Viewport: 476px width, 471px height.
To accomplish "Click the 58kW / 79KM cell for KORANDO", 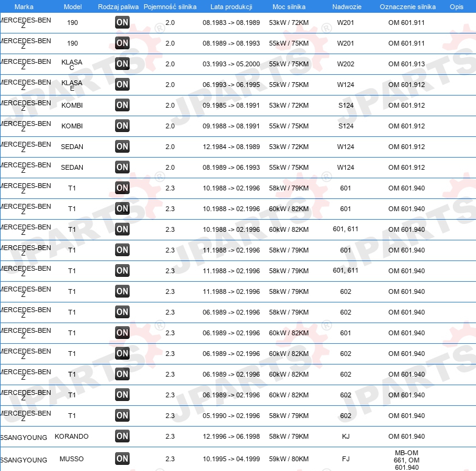I will pyautogui.click(x=289, y=436).
